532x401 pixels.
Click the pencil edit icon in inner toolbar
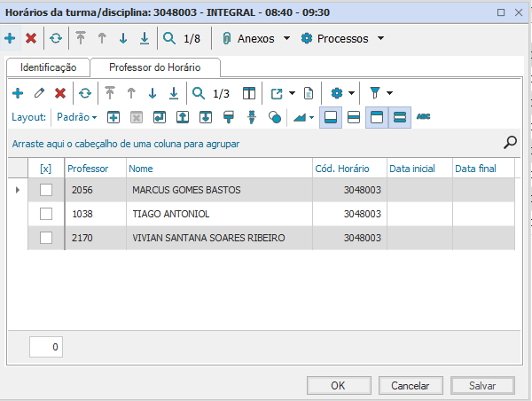pyautogui.click(x=39, y=93)
